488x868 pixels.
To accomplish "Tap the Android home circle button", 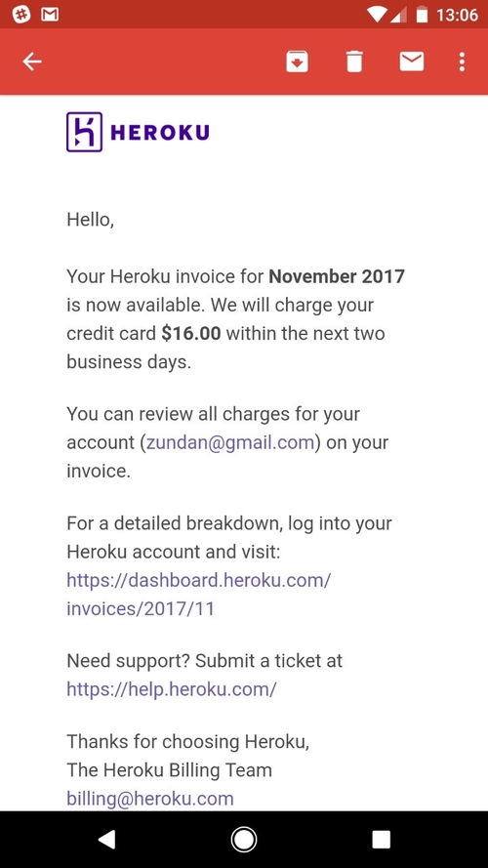I will click(243, 840).
